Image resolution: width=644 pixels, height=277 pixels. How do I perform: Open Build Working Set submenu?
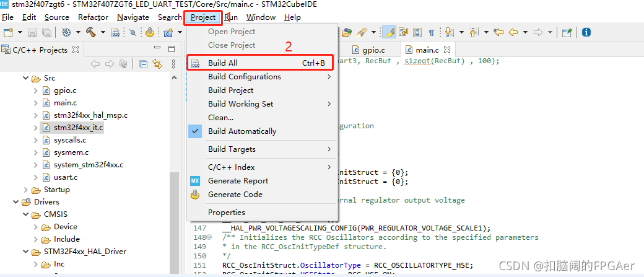tap(262, 104)
